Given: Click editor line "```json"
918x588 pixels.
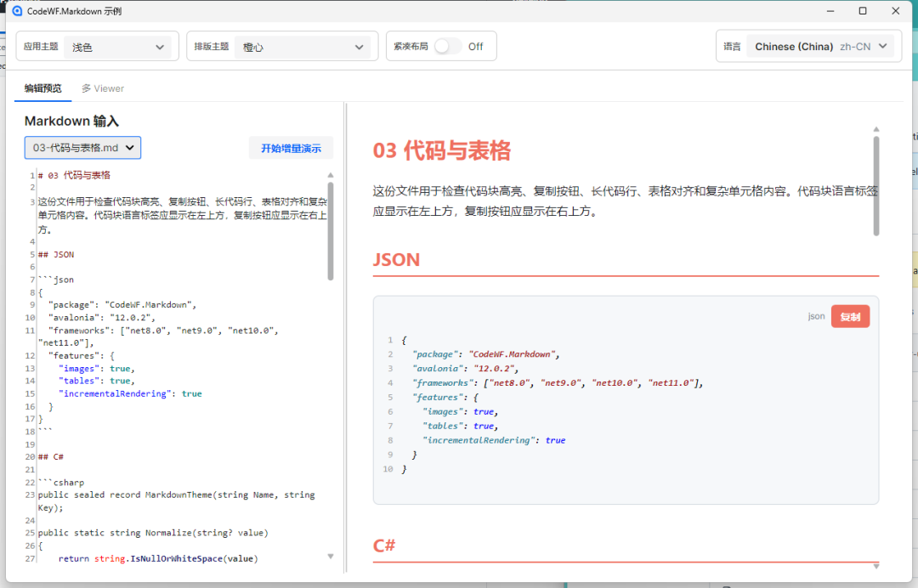Looking at the screenshot, I should click(x=56, y=280).
